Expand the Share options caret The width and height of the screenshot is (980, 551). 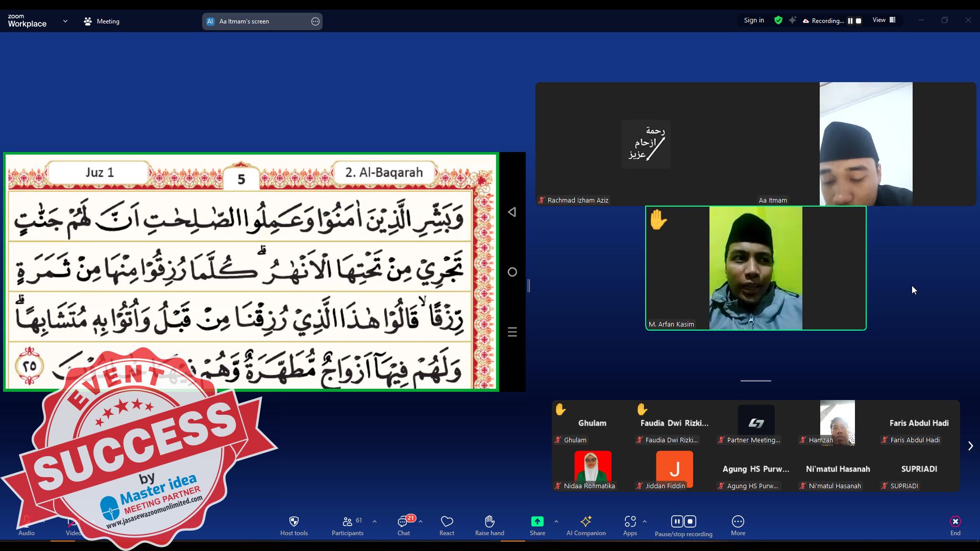(556, 521)
